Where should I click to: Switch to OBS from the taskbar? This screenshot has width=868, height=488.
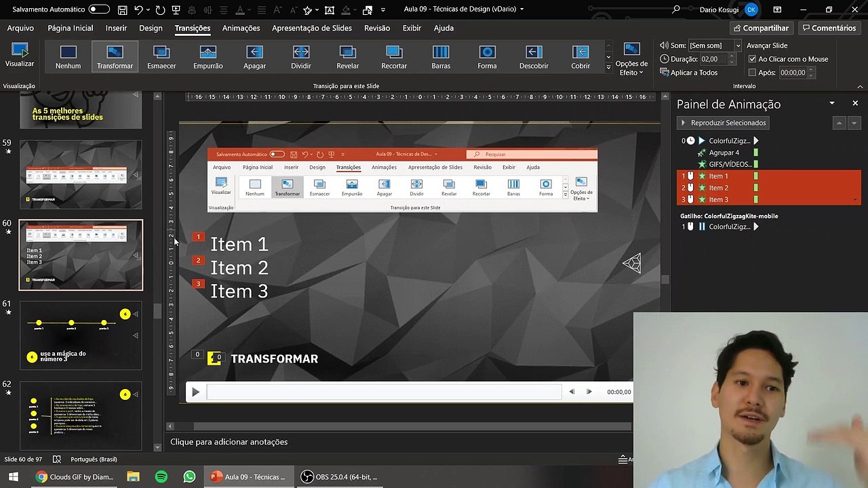[x=338, y=477]
